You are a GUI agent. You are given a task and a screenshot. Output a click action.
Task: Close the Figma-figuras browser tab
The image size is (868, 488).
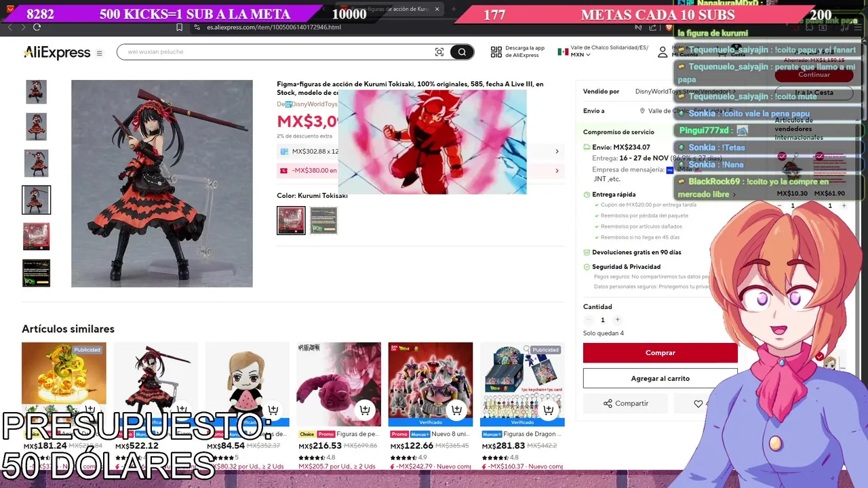(x=437, y=9)
